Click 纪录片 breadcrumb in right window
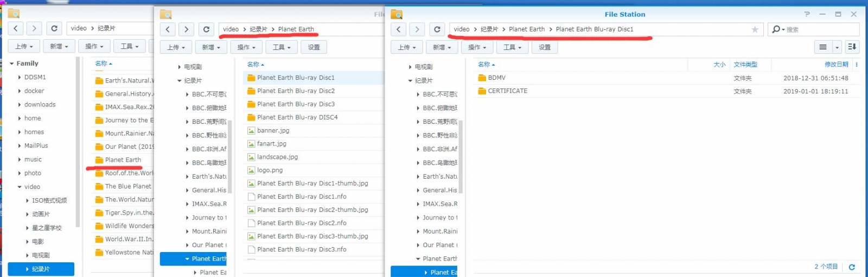868x277 pixels. point(489,29)
